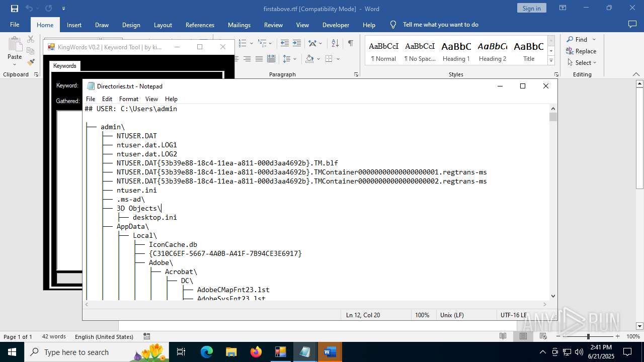Open the Select dropdown in Editing
The height and width of the screenshot is (362, 644).
[x=581, y=62]
